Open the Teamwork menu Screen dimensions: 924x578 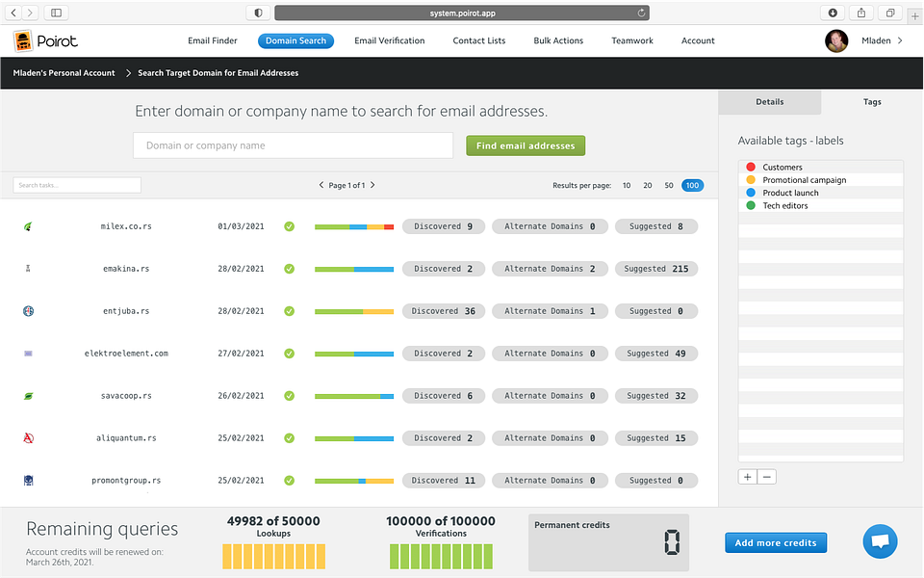click(x=632, y=40)
